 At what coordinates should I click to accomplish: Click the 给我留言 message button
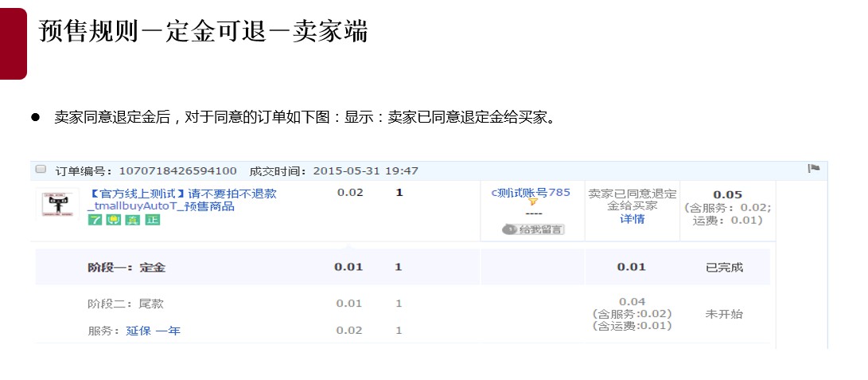(533, 229)
